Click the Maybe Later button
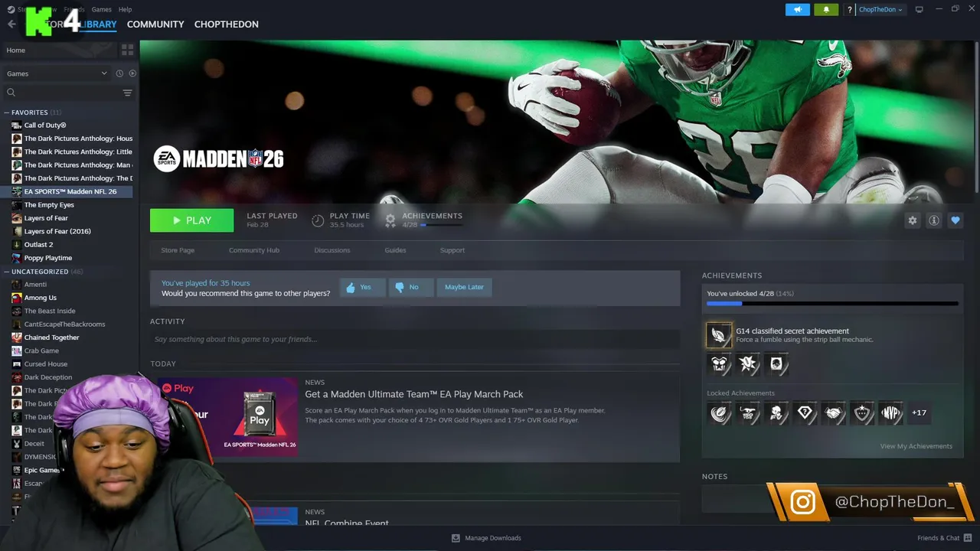Viewport: 980px width, 551px height. [x=464, y=287]
